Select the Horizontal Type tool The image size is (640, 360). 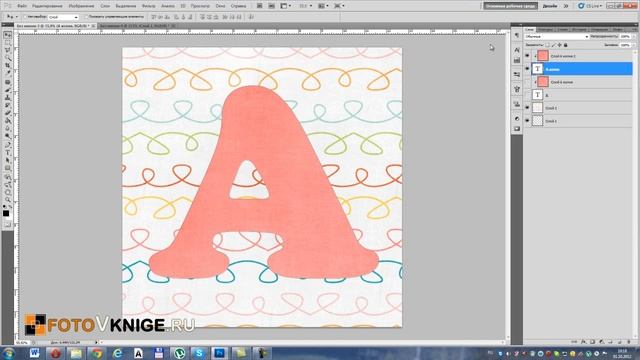coord(7,153)
